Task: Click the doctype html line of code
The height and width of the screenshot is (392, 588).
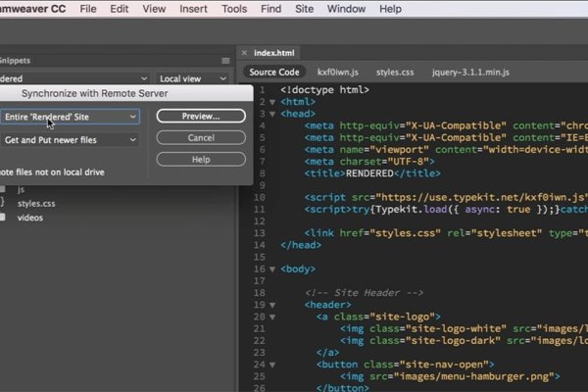Action: point(324,90)
